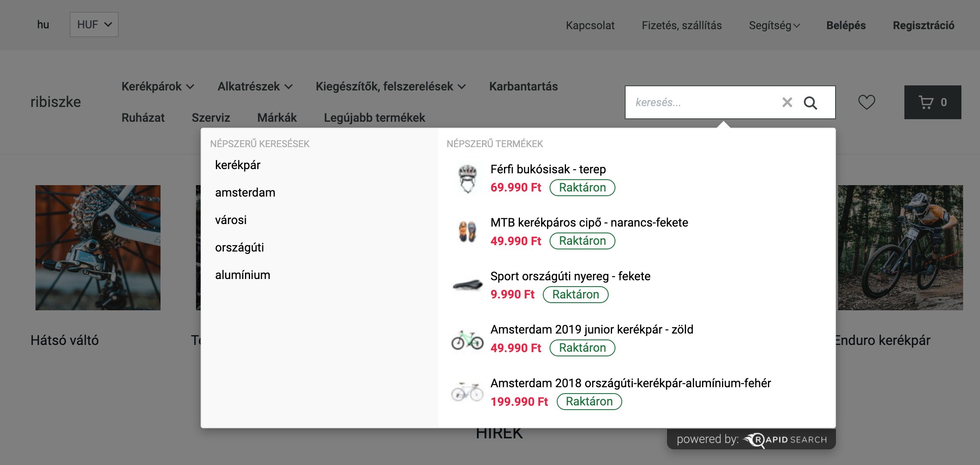980x465 pixels.
Task: Expand the Kerékpárok menu
Action: tap(158, 87)
